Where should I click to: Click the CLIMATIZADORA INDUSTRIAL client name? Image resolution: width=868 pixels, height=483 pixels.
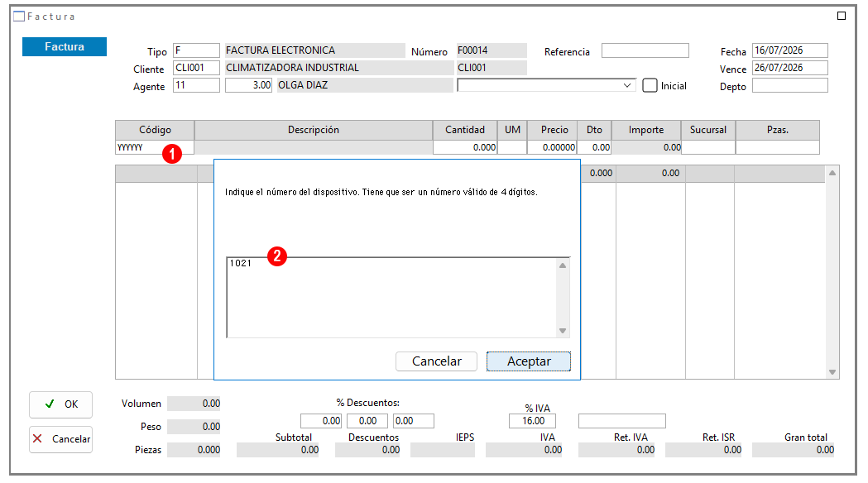(x=292, y=68)
